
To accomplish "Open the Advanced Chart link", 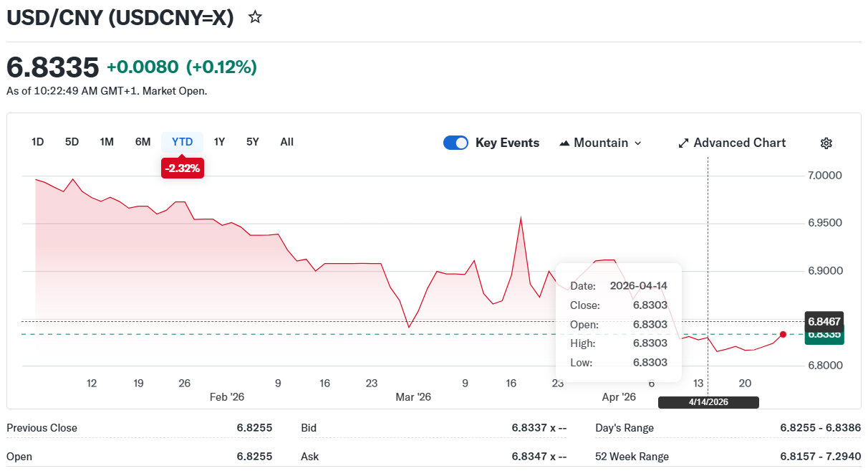I will point(739,143).
